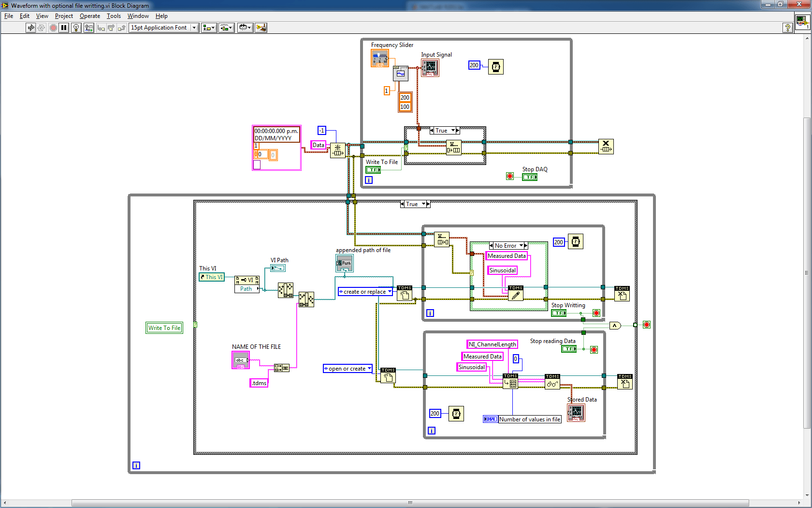Image resolution: width=812 pixels, height=508 pixels.
Task: Pause execution using the Pause toolbar icon
Action: (x=64, y=28)
